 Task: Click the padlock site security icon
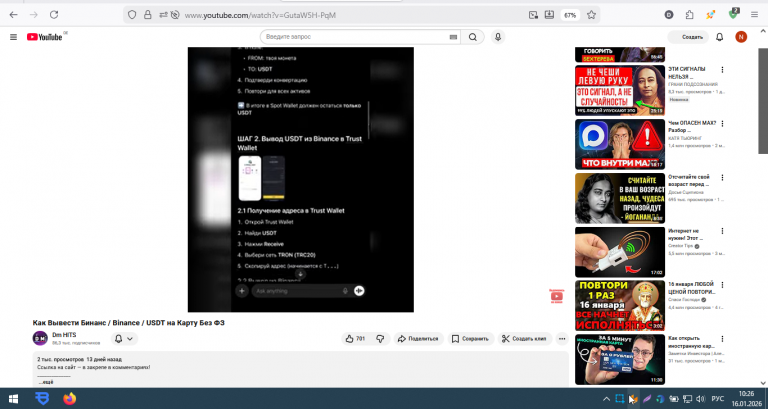coord(147,15)
